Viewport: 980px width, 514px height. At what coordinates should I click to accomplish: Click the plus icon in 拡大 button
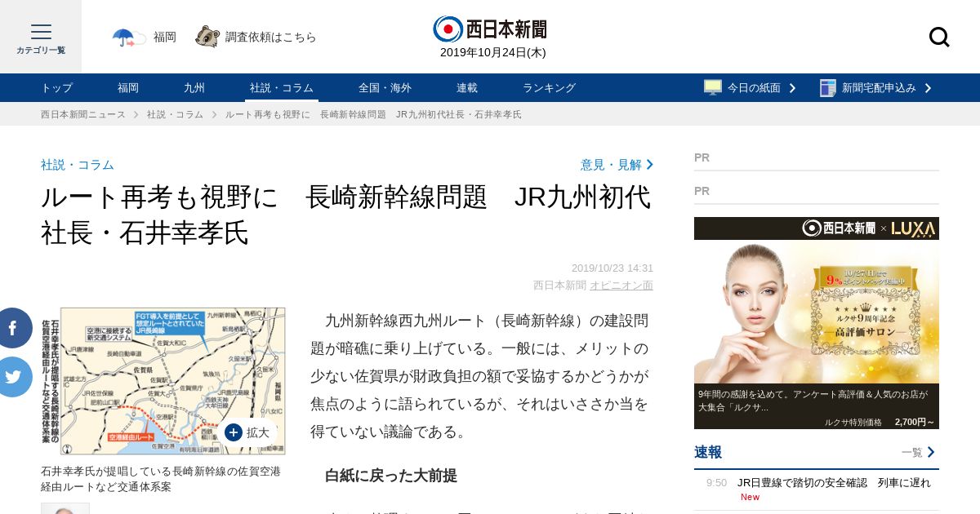(x=234, y=432)
